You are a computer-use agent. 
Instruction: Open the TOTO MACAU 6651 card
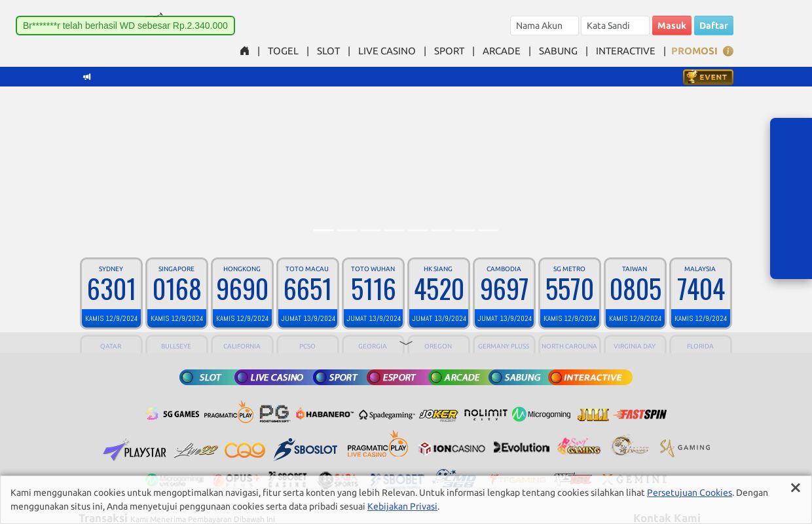[308, 293]
